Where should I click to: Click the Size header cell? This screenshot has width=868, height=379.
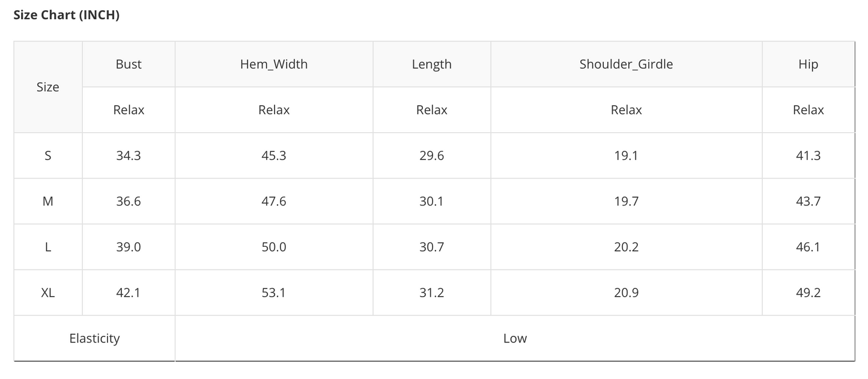tap(48, 87)
